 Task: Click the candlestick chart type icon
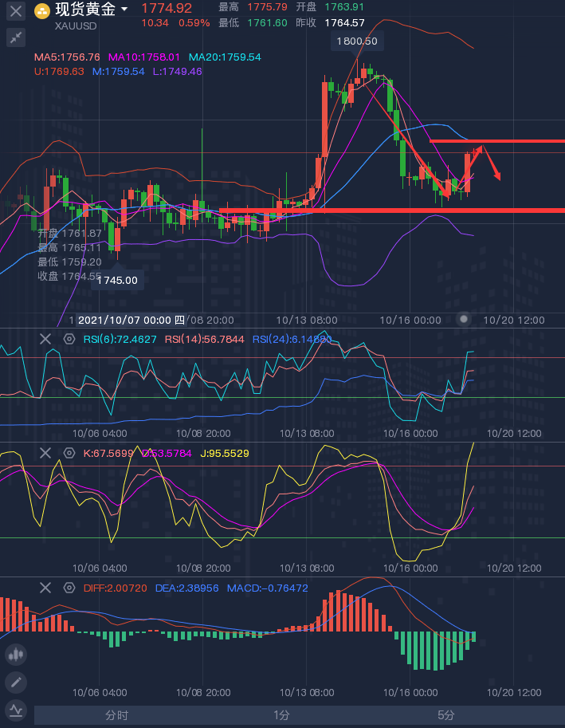click(x=16, y=655)
